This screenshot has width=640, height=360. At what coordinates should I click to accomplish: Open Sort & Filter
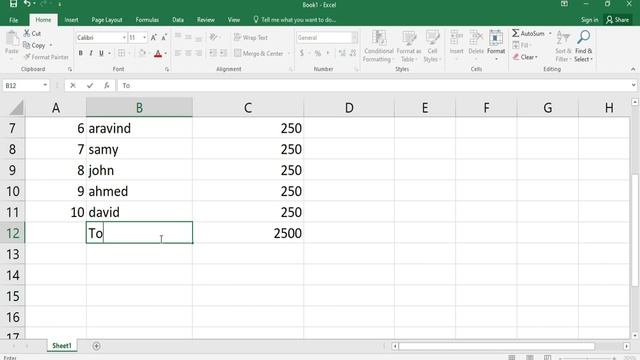tap(563, 47)
